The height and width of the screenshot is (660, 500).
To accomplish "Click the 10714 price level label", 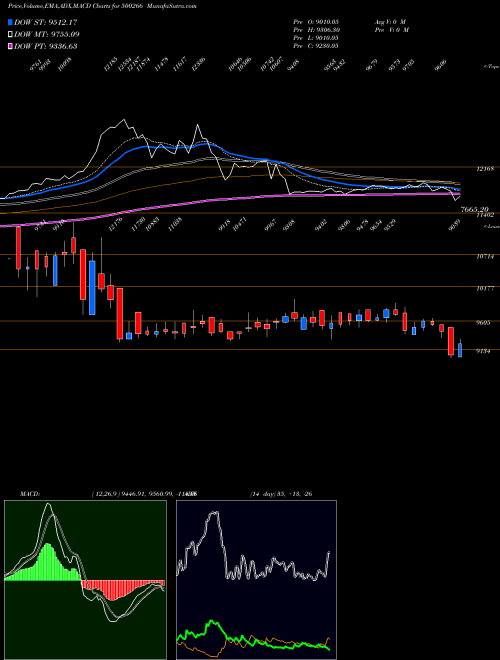I will click(x=485, y=256).
